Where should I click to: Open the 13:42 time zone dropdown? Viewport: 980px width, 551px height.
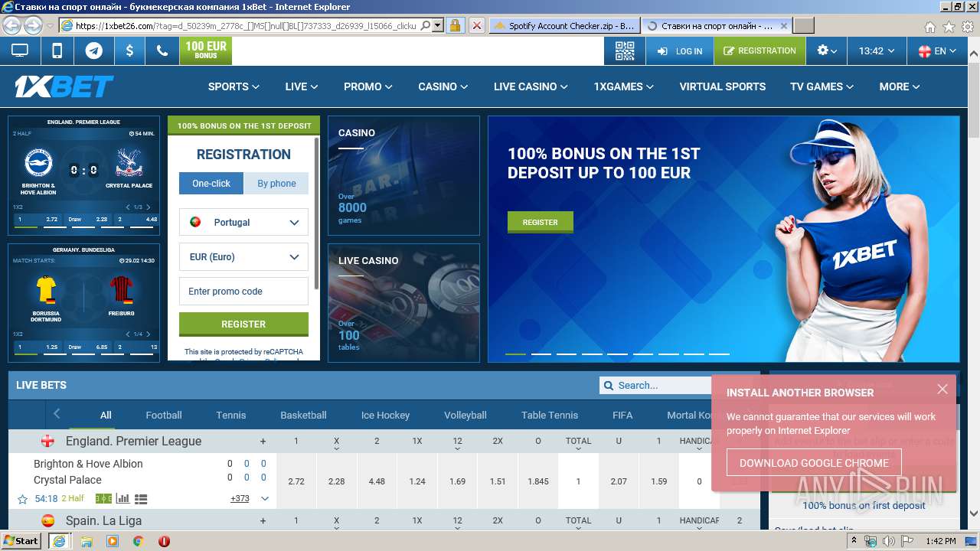(x=877, y=51)
